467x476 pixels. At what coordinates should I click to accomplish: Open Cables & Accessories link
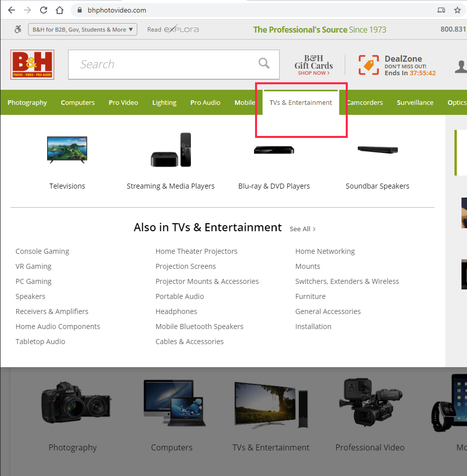189,342
